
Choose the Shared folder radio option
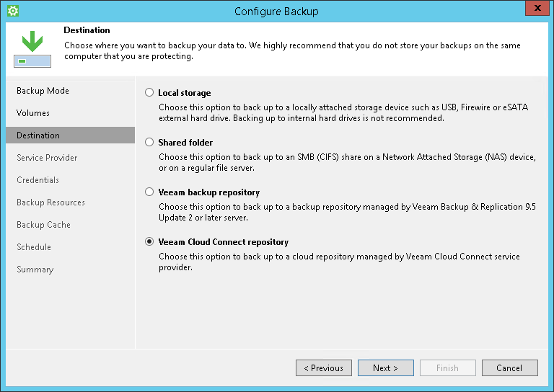(149, 143)
